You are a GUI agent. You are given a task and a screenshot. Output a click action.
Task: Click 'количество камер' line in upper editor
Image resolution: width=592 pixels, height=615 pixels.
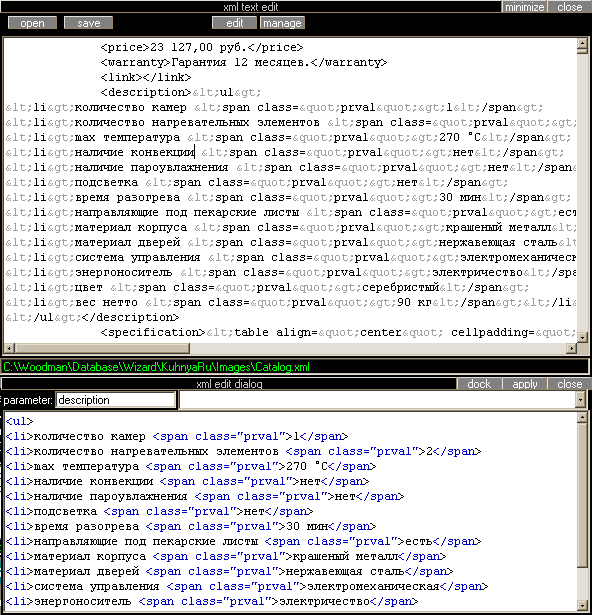point(274,107)
